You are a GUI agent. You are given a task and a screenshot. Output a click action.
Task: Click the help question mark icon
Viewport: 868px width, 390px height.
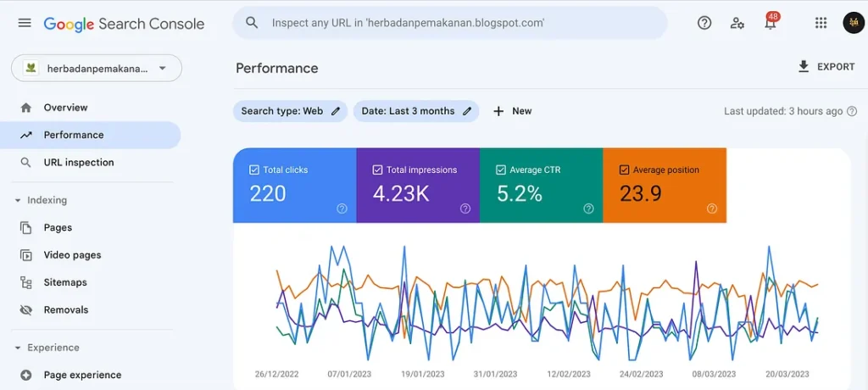[x=704, y=23]
